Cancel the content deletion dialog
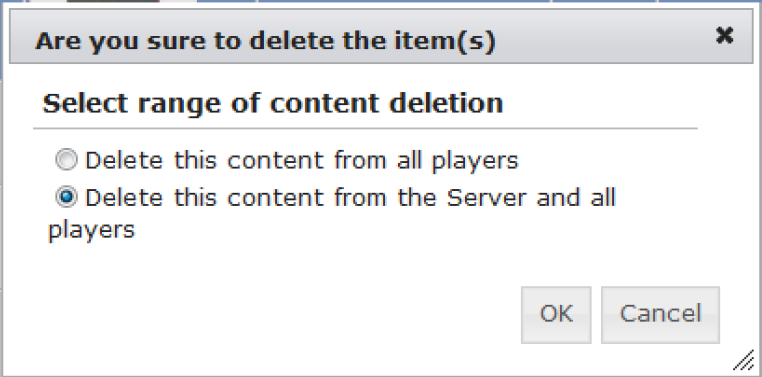This screenshot has width=762, height=377. pos(660,315)
